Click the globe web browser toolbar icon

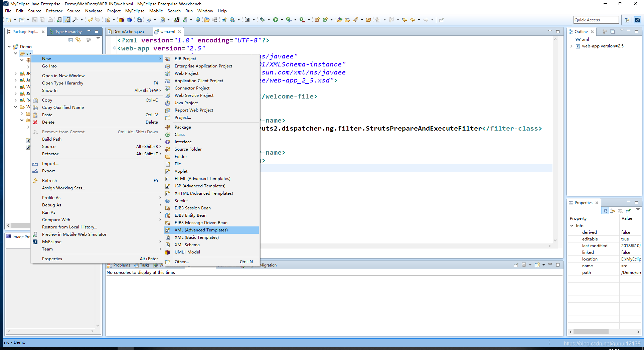pos(198,20)
